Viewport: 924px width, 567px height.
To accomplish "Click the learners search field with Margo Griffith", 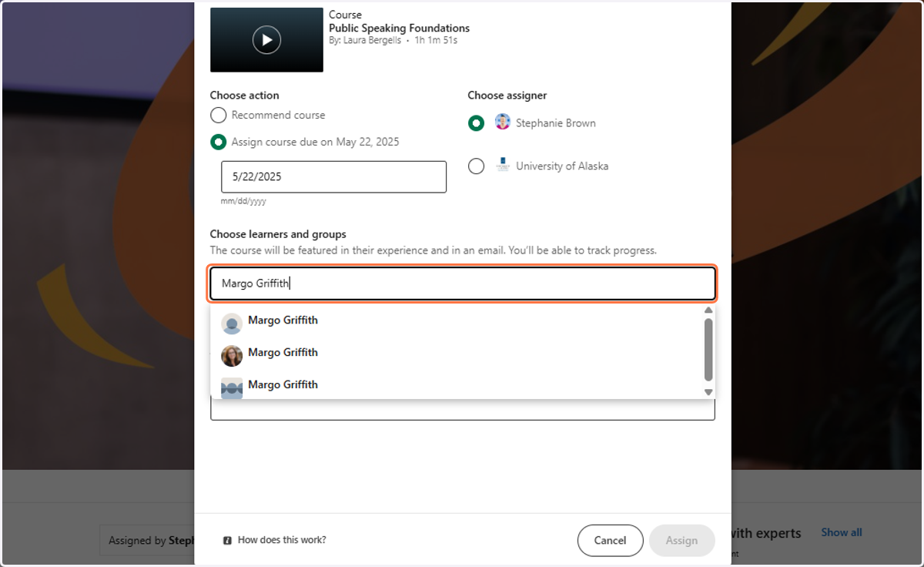I will click(463, 283).
